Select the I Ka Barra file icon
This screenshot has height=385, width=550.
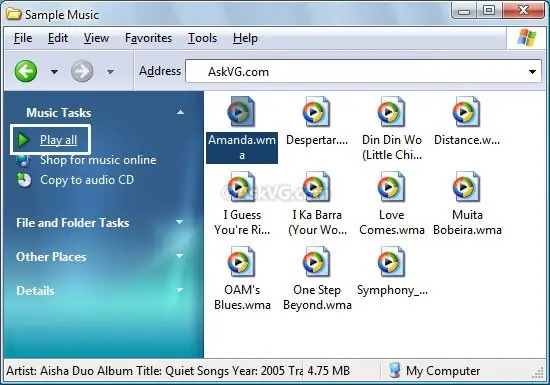click(x=316, y=187)
